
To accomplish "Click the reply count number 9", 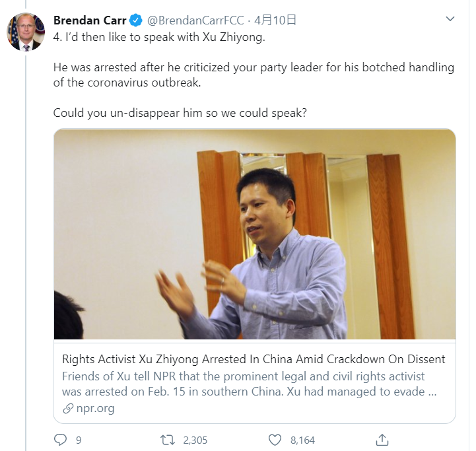I will [79, 440].
